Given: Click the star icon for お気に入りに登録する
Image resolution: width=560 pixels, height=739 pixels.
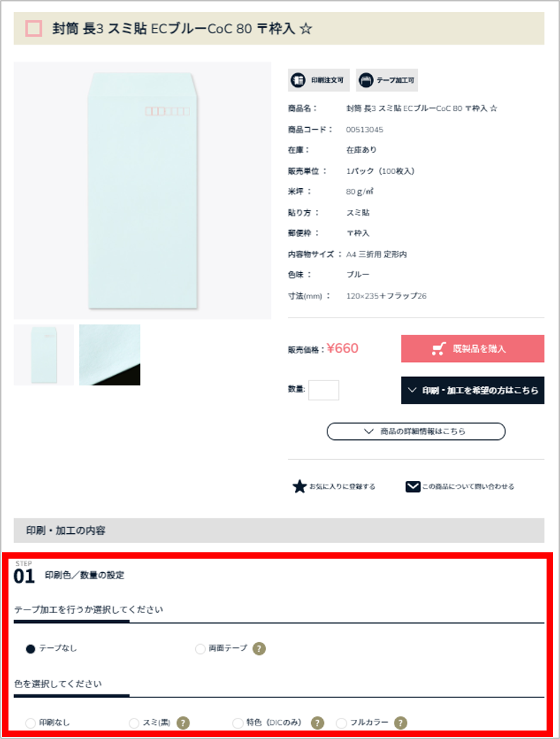Looking at the screenshot, I should [x=299, y=487].
